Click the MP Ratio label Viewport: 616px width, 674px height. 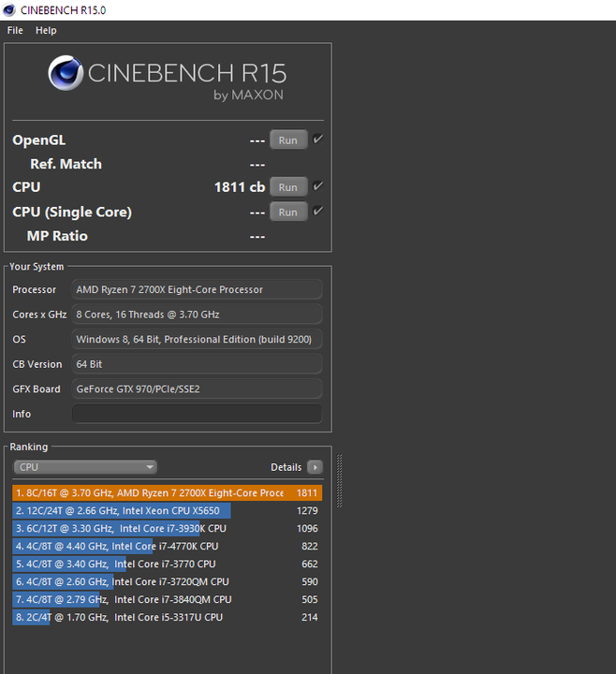57,236
